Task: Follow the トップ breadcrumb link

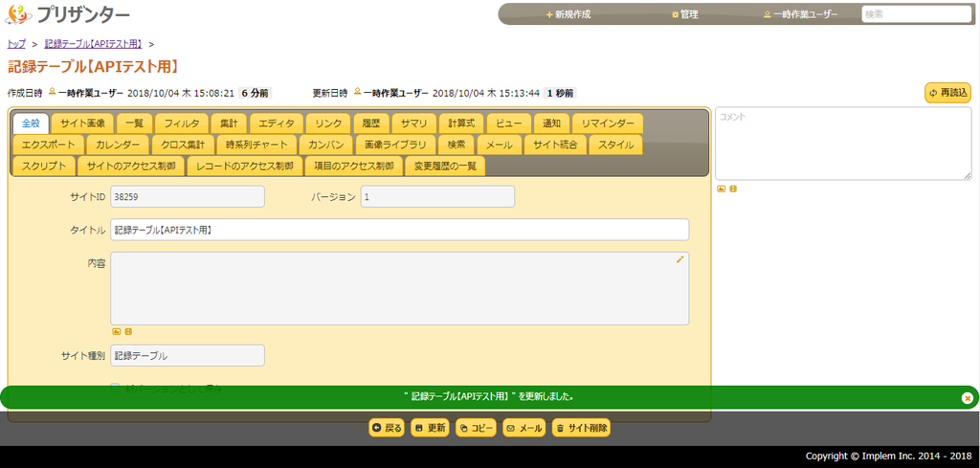Action: tap(16, 44)
